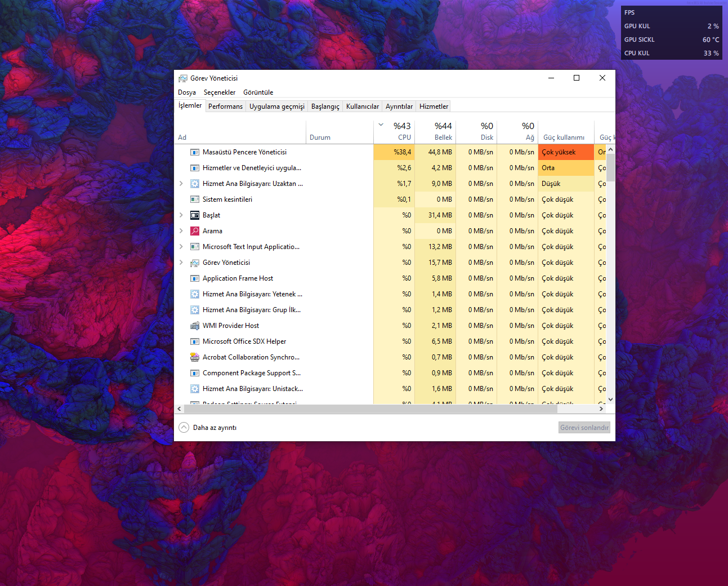Click the Masaüstü Pencere Yöneticisi process icon
Viewport: 728px width, 586px height.
[x=195, y=152]
